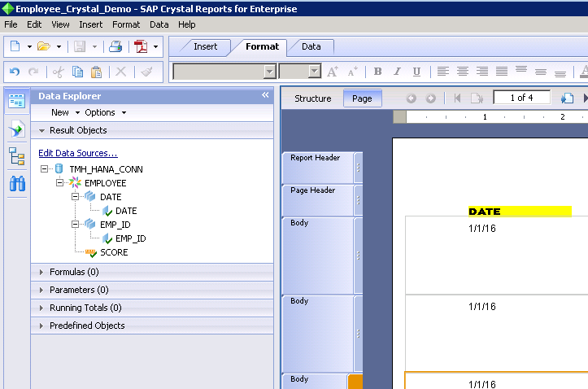Click the Redo icon
The image size is (588, 389).
point(33,72)
